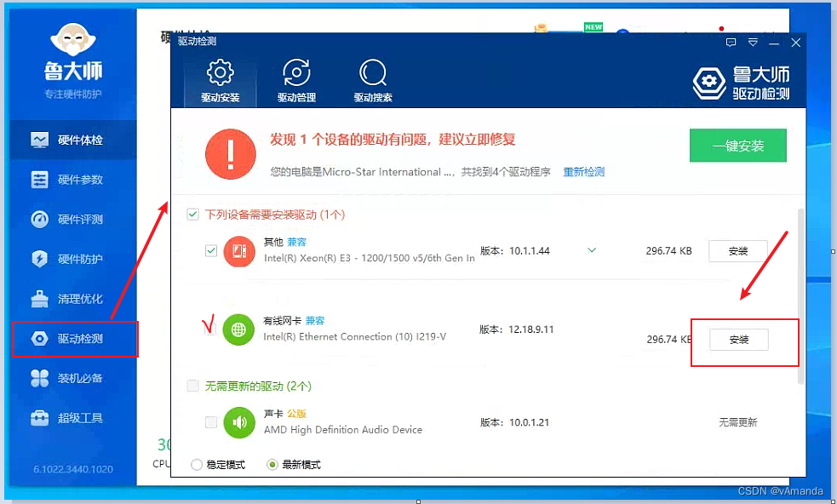
Task: Toggle the 声卡 AMD audio checkbox
Action: 211,421
